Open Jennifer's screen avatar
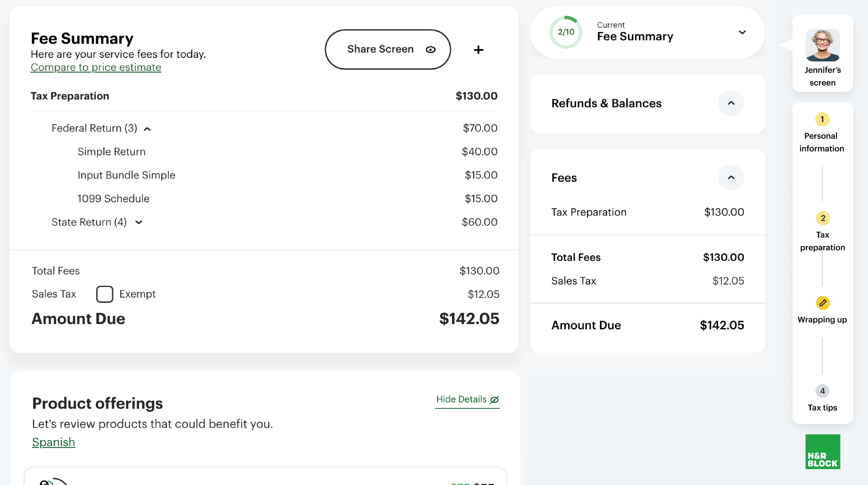Image resolution: width=868 pixels, height=485 pixels. click(x=822, y=45)
